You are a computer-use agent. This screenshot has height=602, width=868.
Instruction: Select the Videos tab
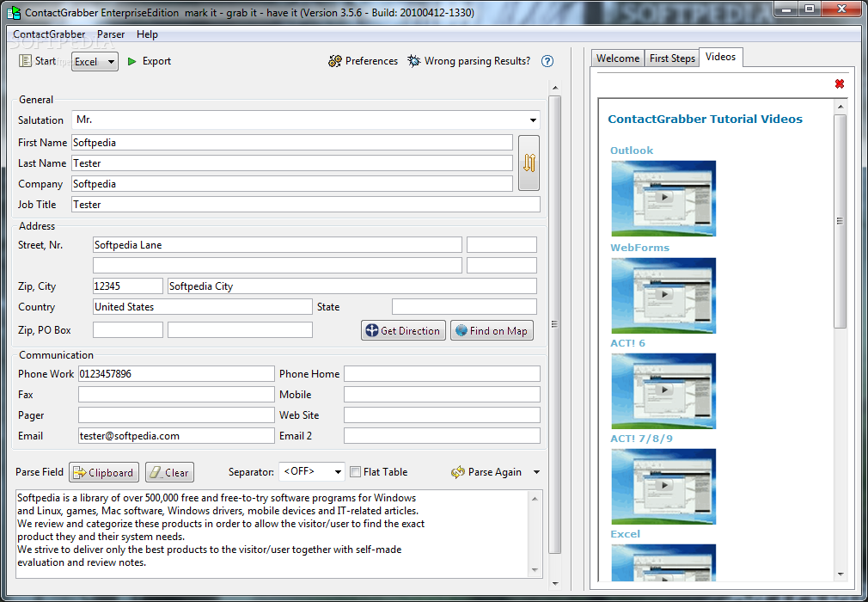[x=720, y=57]
